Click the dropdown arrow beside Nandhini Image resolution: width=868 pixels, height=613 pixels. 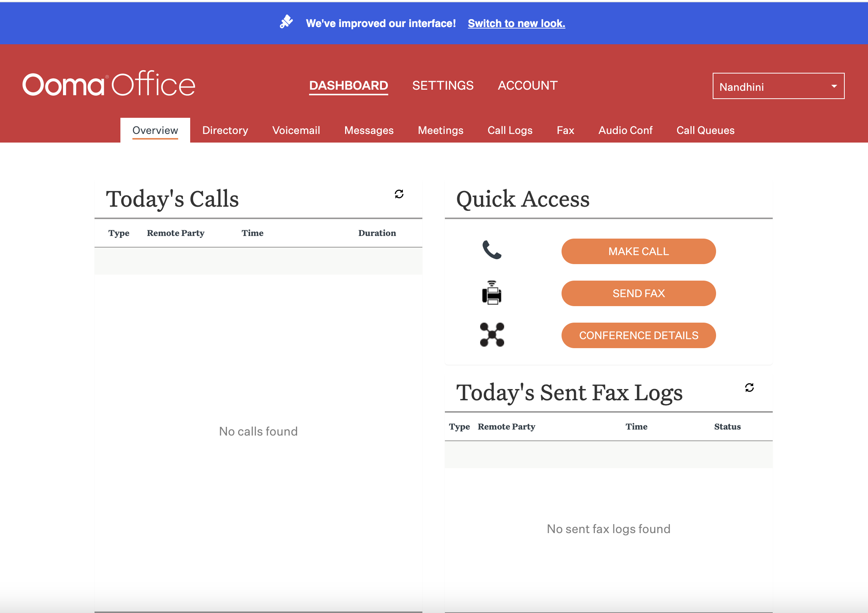click(833, 86)
